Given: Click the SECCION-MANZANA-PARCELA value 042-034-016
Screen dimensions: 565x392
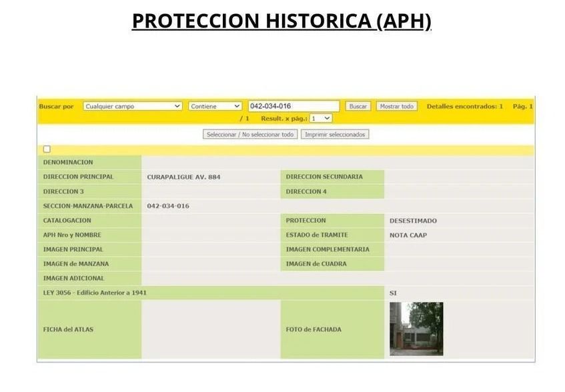Looking at the screenshot, I should tap(168, 206).
